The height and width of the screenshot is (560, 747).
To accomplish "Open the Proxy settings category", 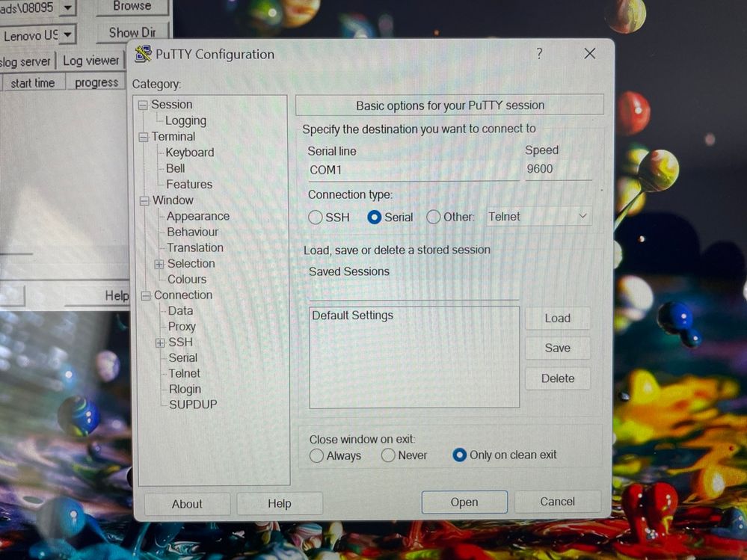I will (x=182, y=327).
